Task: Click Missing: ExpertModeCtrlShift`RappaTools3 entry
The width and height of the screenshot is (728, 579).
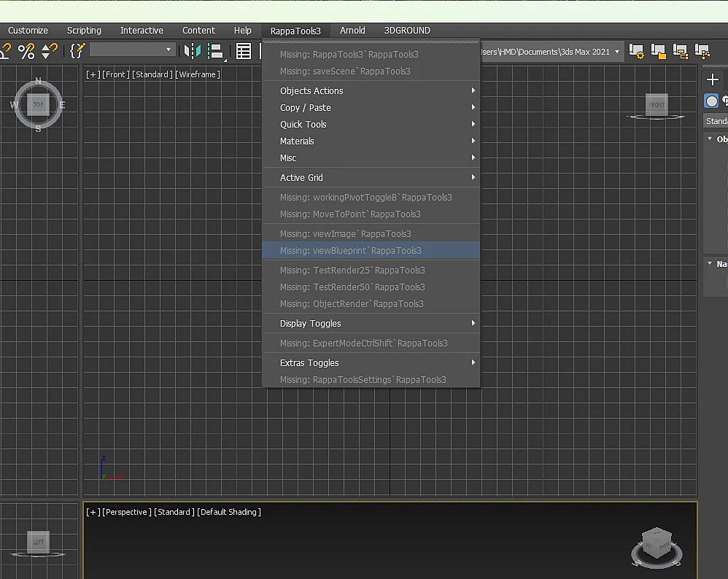Action: (371, 343)
